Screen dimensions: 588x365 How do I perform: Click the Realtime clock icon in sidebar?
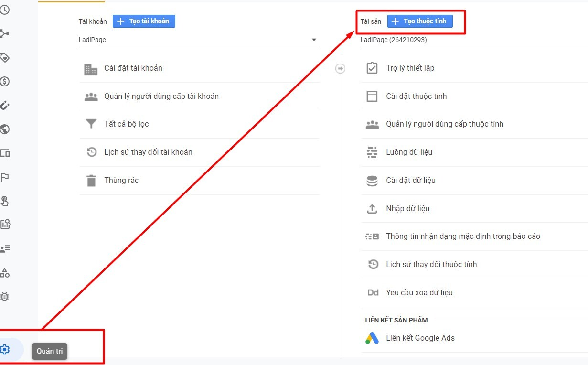[5, 10]
